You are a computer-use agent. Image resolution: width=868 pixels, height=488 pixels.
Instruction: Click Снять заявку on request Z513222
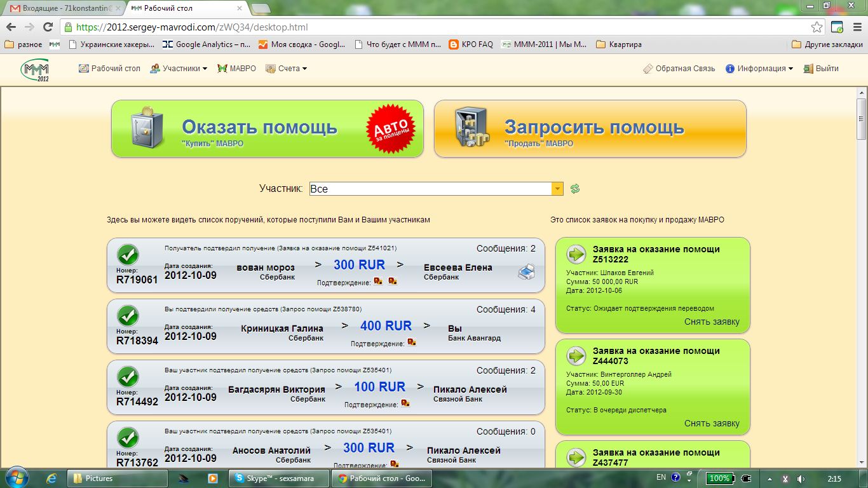(712, 322)
